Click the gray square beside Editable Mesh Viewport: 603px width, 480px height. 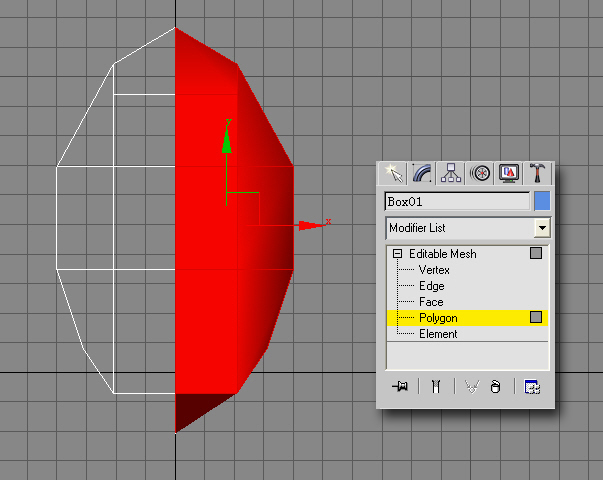[536, 254]
